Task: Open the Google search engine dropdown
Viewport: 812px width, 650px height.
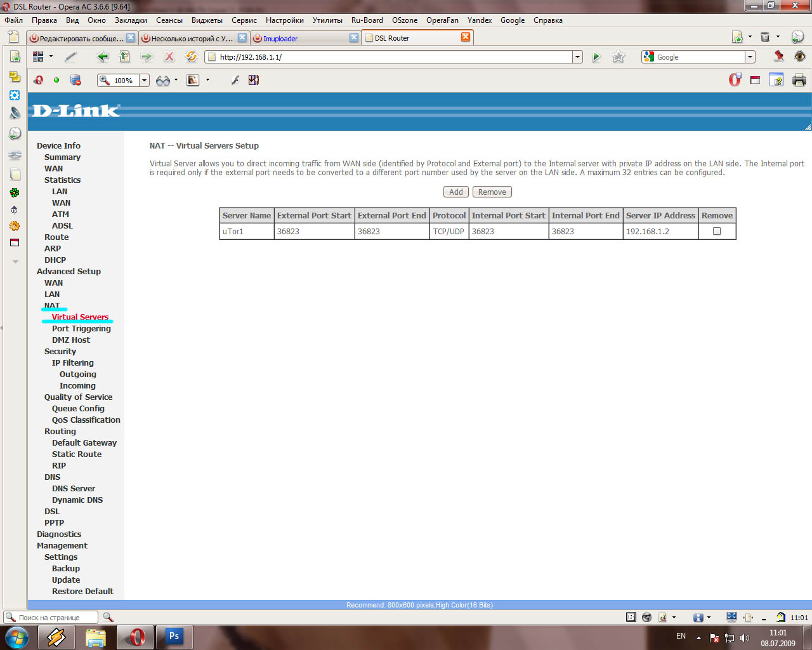Action: (x=750, y=57)
